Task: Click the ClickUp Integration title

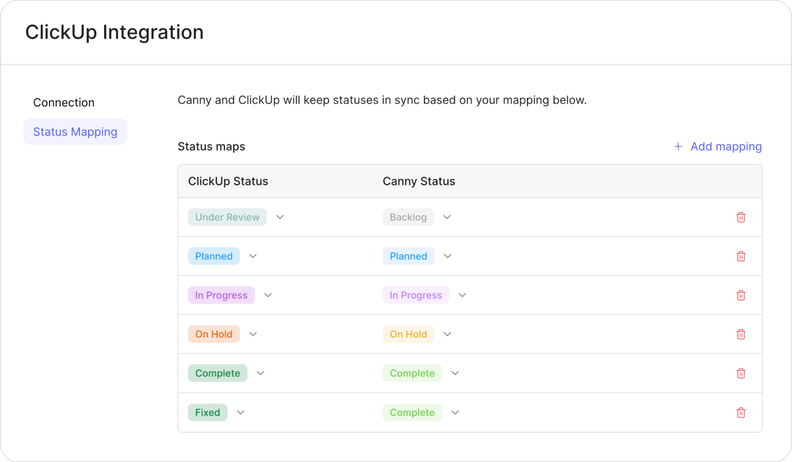Action: [115, 32]
